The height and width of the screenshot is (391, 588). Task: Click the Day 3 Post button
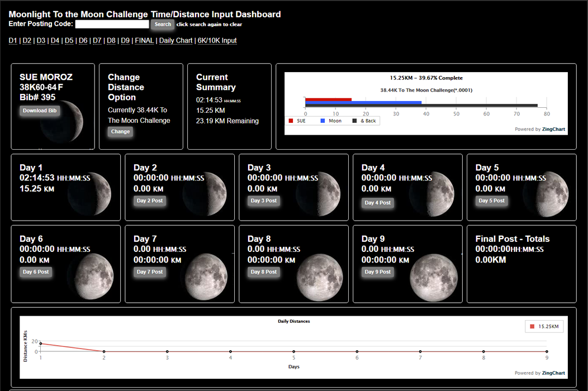(264, 201)
